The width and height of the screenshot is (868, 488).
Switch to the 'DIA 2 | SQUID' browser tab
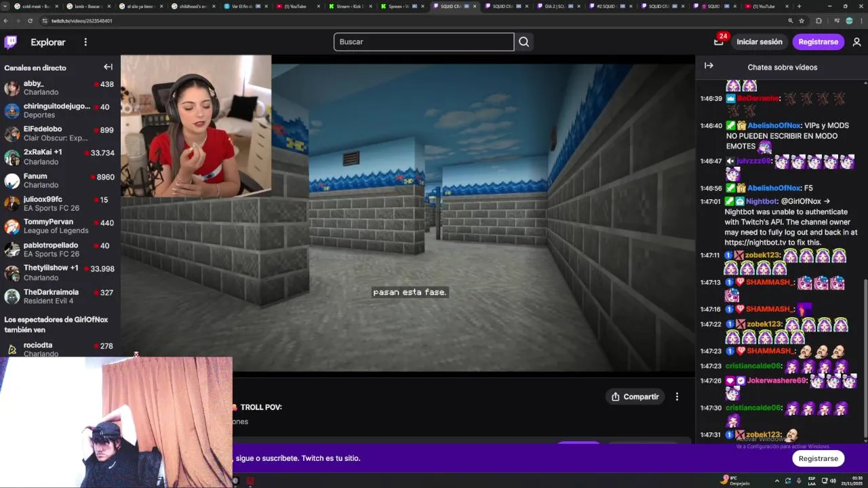coord(558,6)
